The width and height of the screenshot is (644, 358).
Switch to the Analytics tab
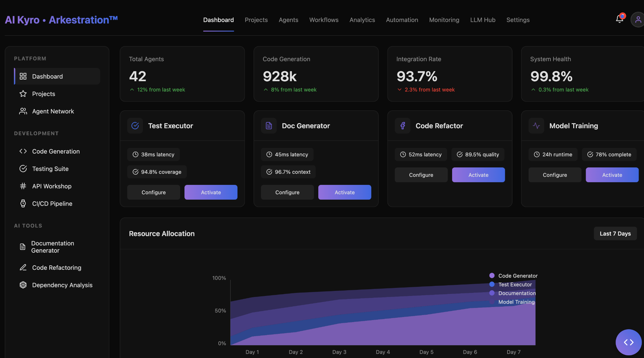pos(362,20)
